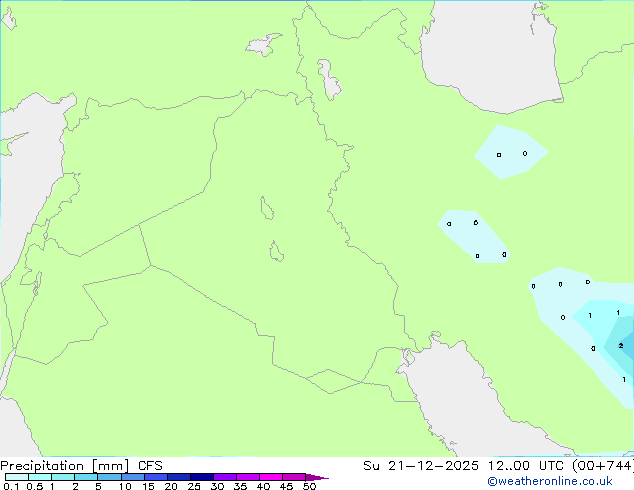Image resolution: width=634 pixels, height=490 pixels.
Task: Click the 'Su 21-12-2025' date text
Action: [421, 466]
